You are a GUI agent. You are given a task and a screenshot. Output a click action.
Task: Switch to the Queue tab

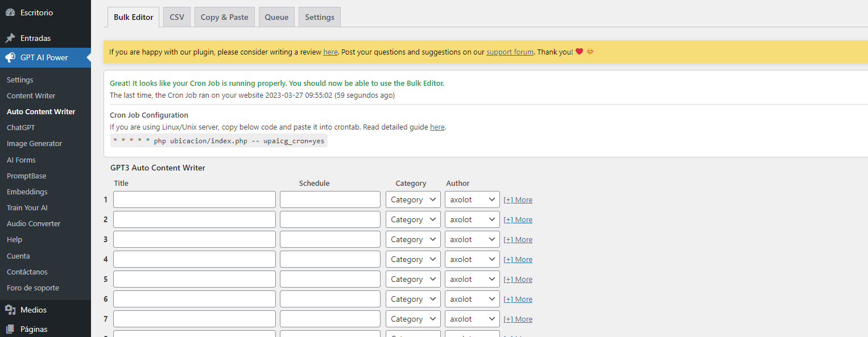[276, 17]
